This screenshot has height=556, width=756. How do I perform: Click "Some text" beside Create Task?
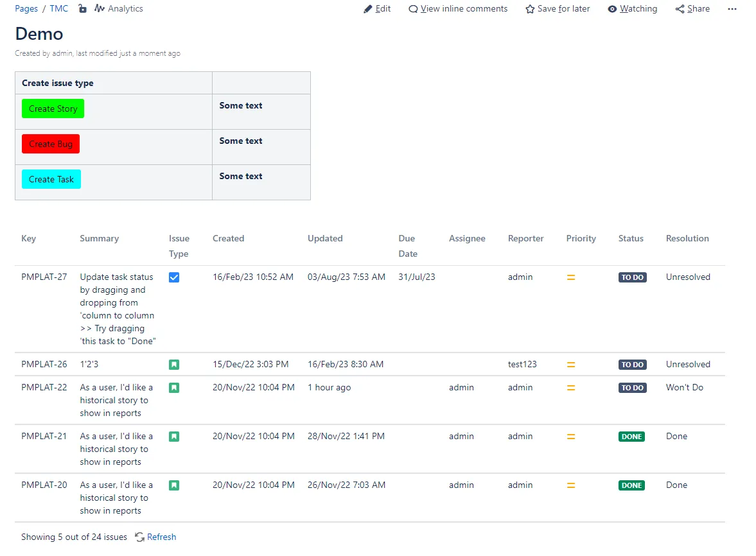(x=241, y=177)
